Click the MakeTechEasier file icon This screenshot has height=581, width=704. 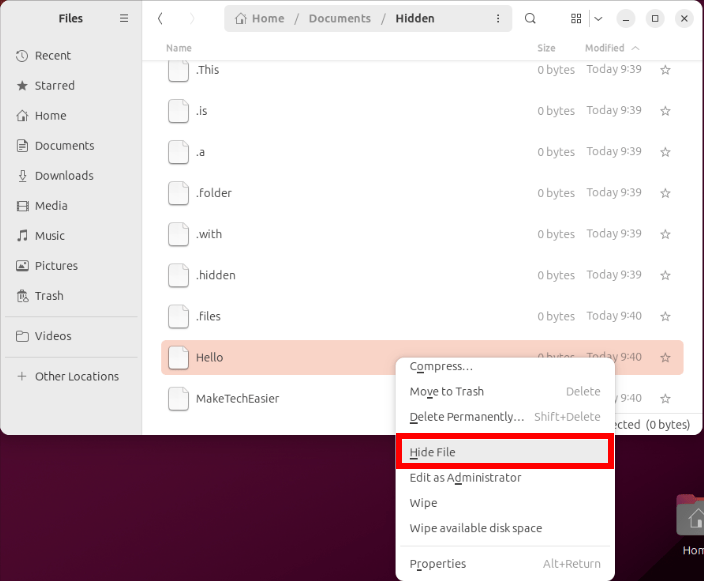(178, 399)
